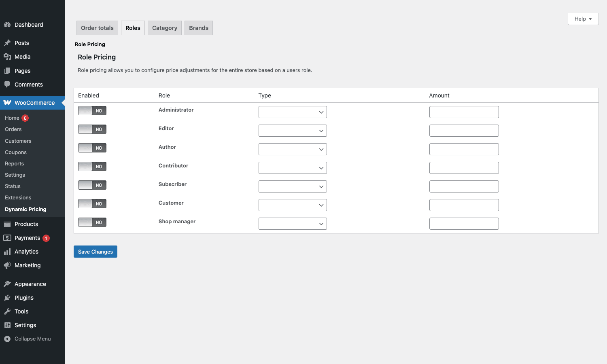
Task: Click the Comments speech bubble icon
Action: [x=7, y=85]
